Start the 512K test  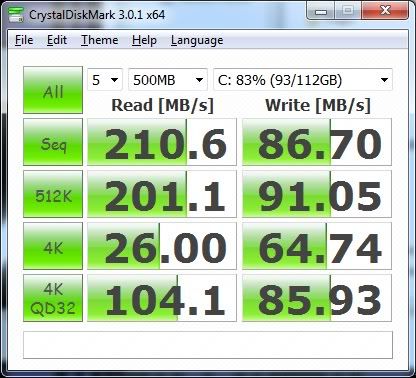coord(53,194)
